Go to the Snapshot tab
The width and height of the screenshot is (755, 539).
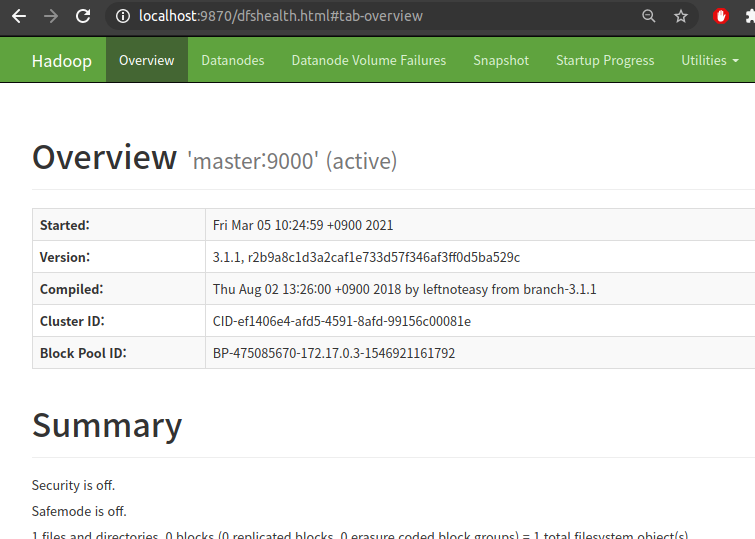(501, 60)
